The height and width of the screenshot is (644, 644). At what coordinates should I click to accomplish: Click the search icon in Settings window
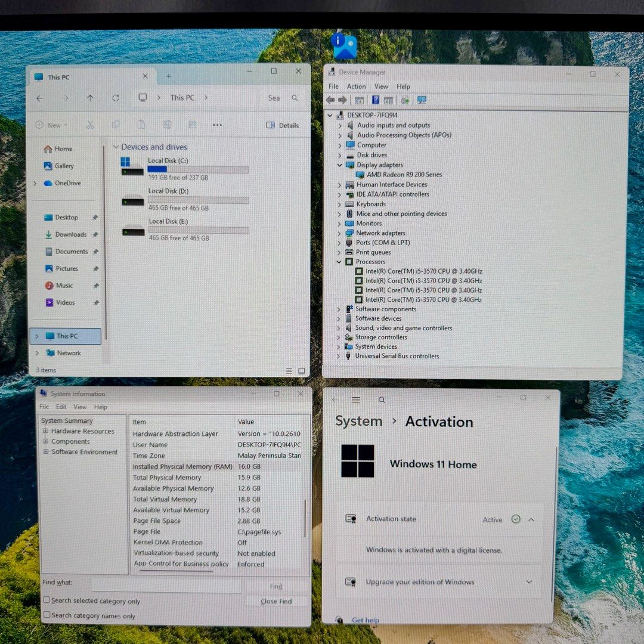pyautogui.click(x=382, y=400)
